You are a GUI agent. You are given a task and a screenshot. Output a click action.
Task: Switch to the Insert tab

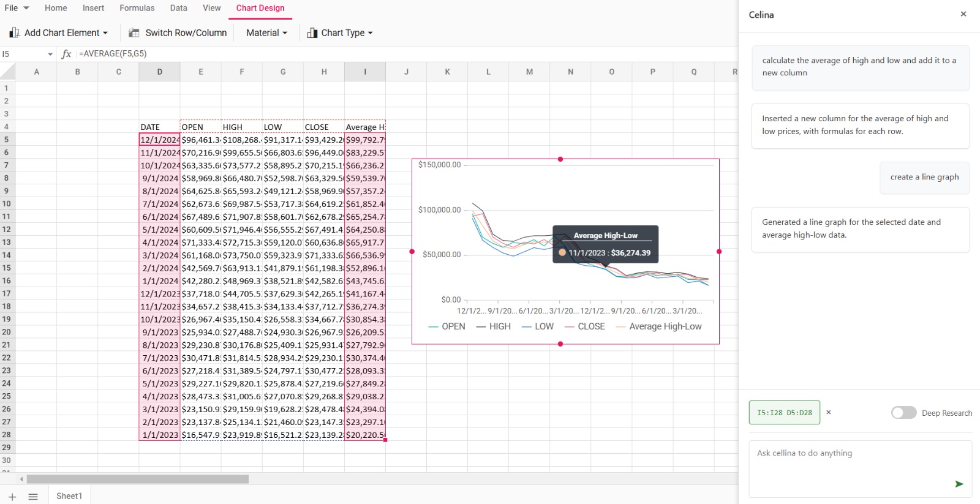point(93,8)
